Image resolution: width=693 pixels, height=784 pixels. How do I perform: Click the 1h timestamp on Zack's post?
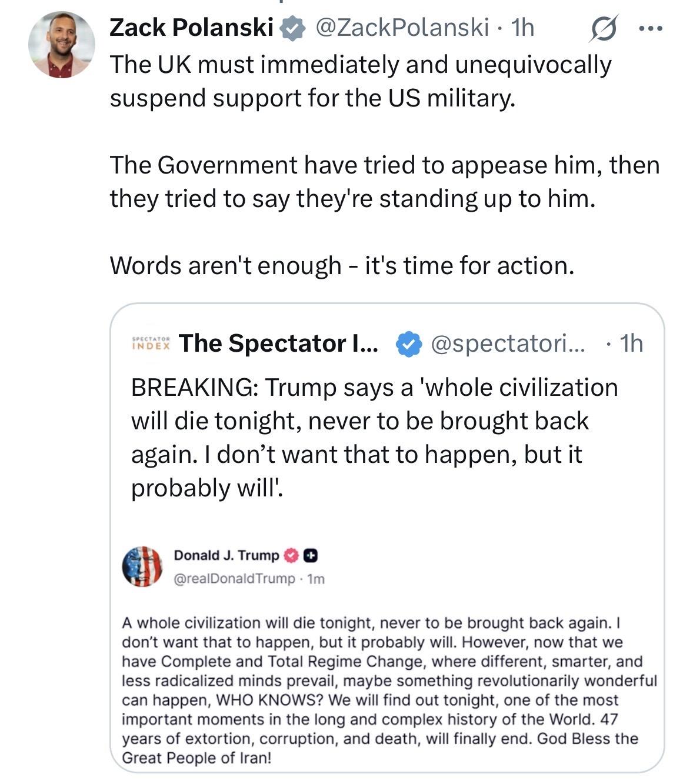(522, 27)
